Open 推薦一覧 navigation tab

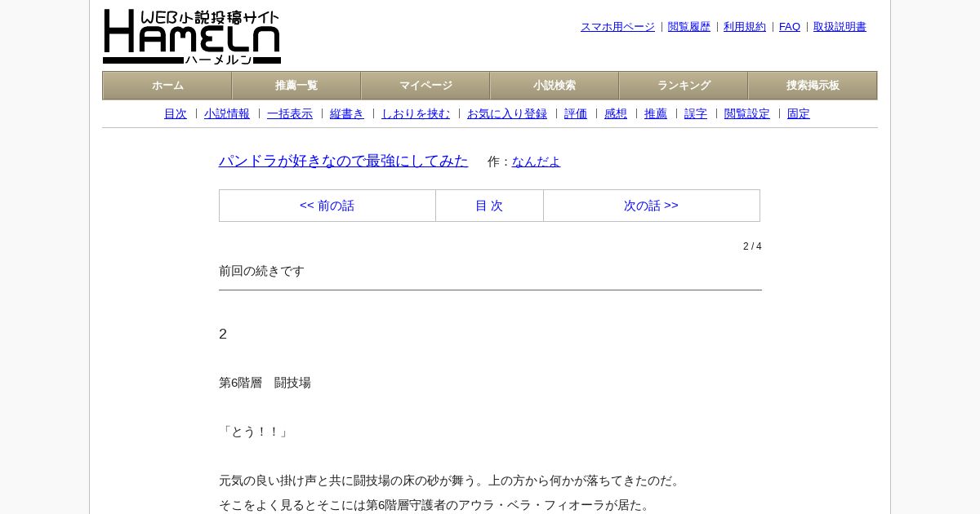click(x=296, y=86)
